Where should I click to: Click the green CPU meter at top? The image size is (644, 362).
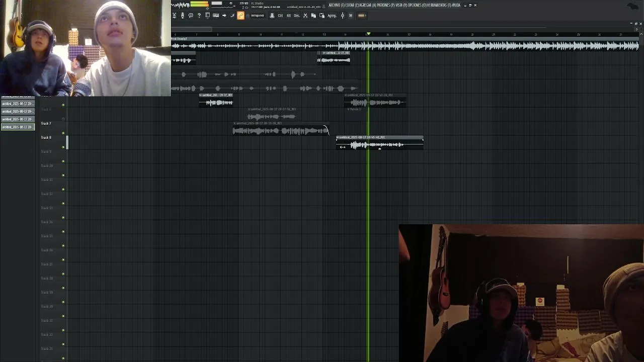(x=199, y=4)
